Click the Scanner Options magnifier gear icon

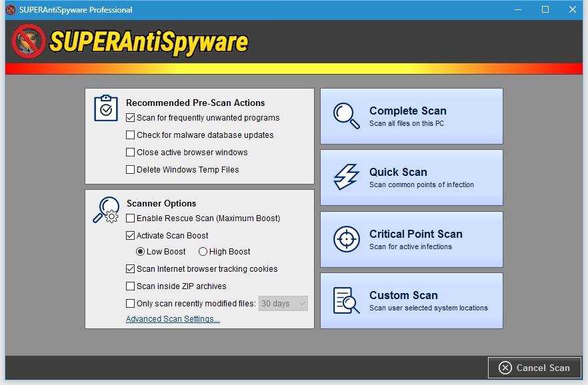click(105, 210)
